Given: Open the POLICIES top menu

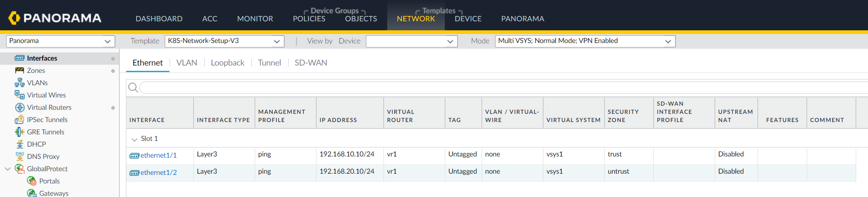Looking at the screenshot, I should [309, 19].
